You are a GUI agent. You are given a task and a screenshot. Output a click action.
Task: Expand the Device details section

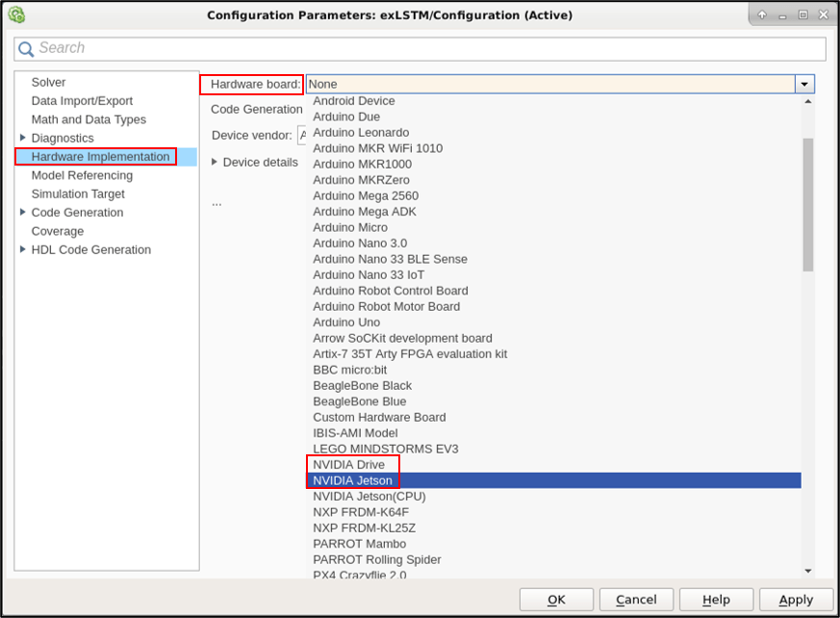pos(215,162)
